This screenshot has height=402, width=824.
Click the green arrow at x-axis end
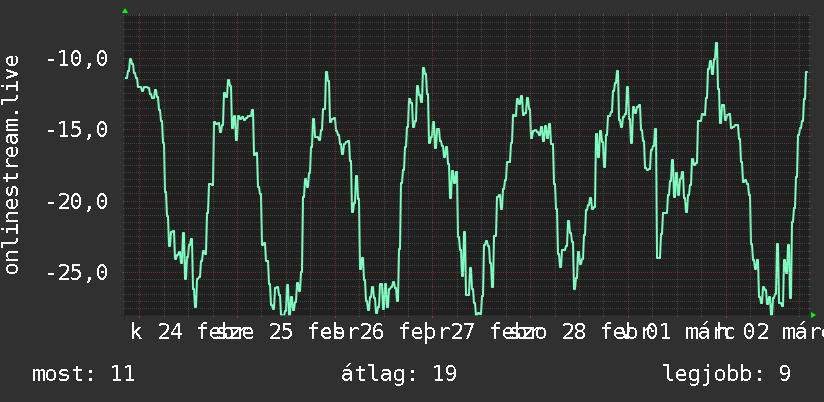[x=813, y=315]
